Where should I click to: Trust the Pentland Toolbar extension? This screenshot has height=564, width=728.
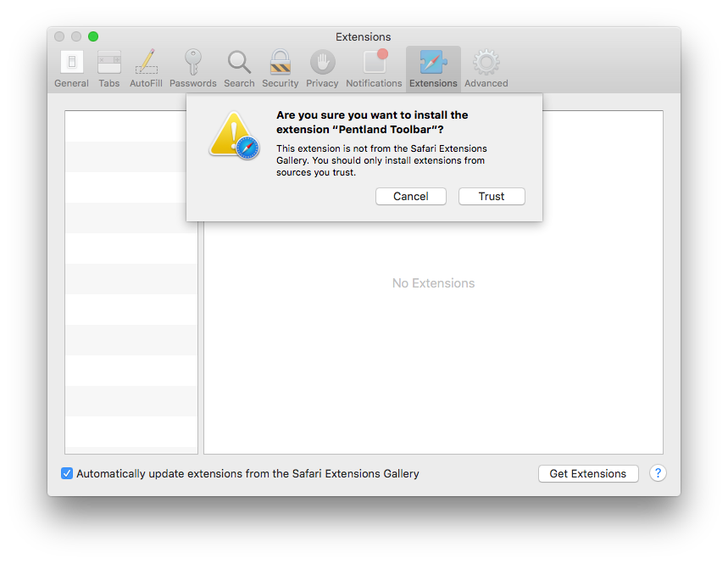click(492, 196)
